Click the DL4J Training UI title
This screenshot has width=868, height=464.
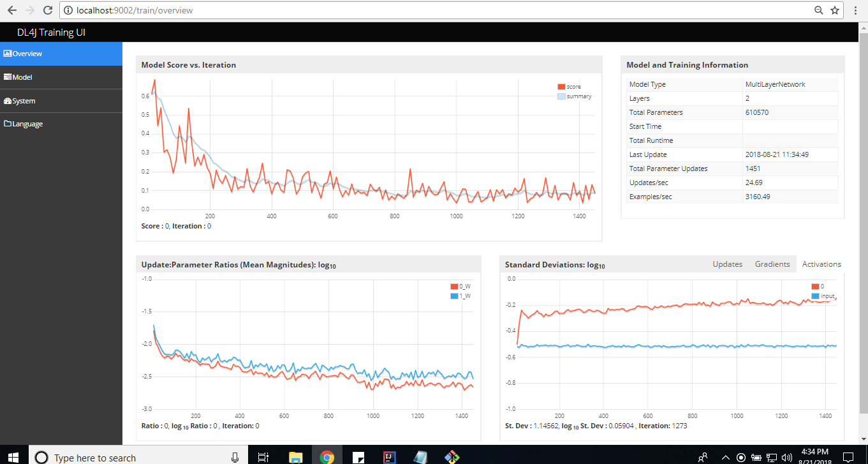[51, 32]
